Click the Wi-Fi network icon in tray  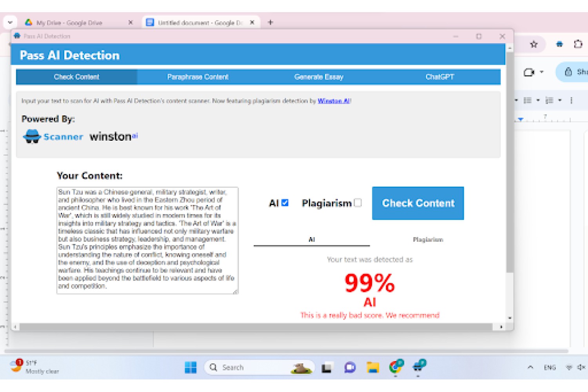569,367
